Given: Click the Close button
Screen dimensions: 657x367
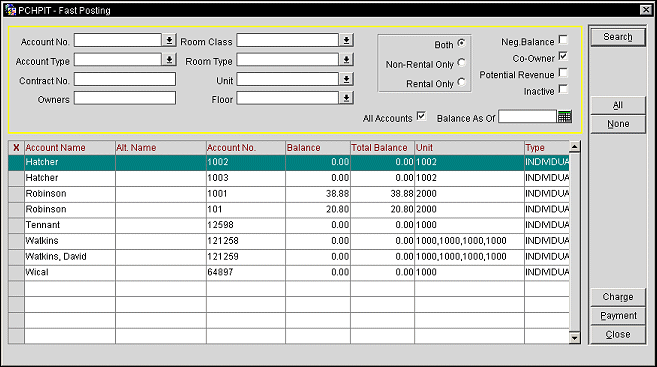Looking at the screenshot, I should click(618, 334).
